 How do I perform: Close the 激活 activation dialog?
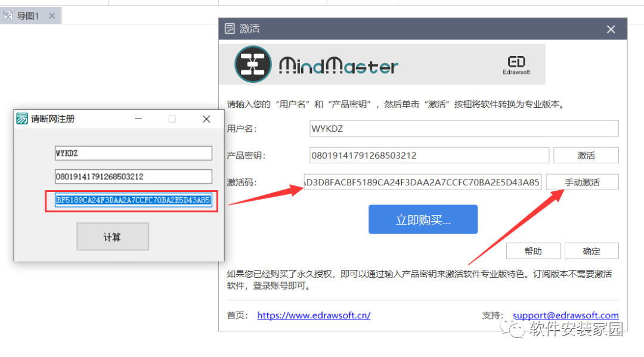611,29
